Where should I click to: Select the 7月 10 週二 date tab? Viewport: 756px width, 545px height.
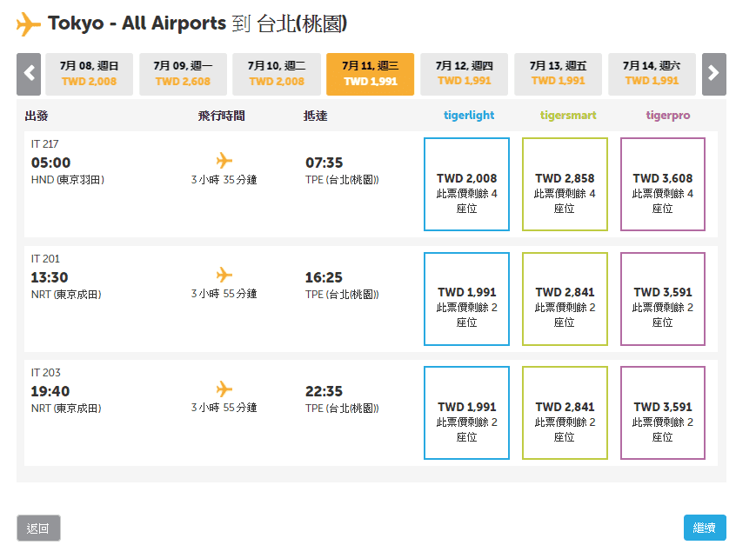[x=277, y=74]
